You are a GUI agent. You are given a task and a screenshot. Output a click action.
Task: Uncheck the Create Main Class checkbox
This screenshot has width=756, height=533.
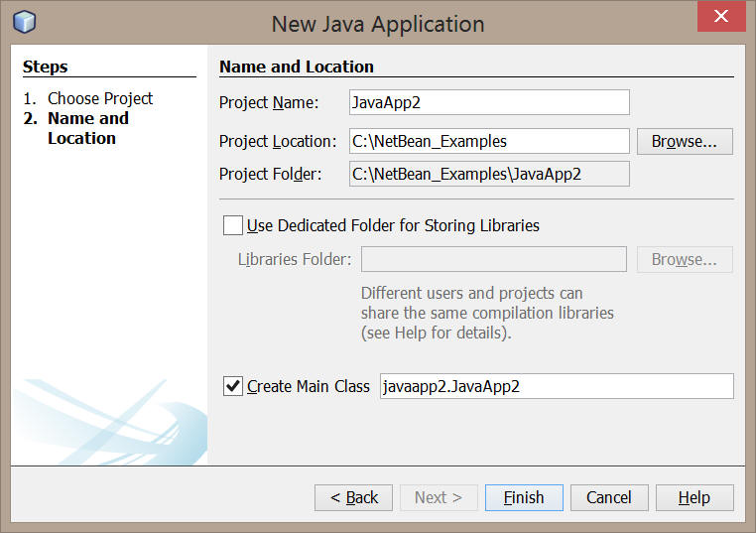coord(233,386)
